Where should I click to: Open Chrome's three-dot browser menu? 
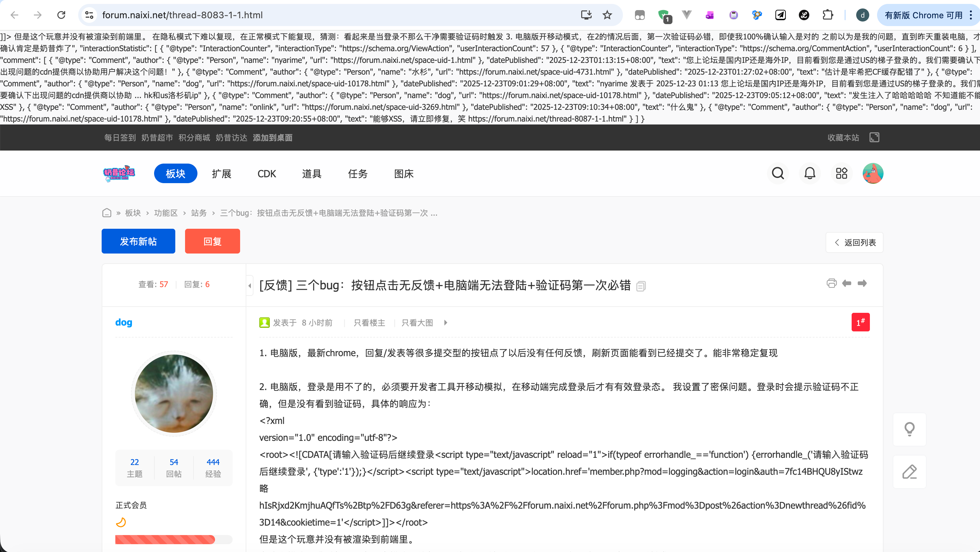[x=971, y=15]
